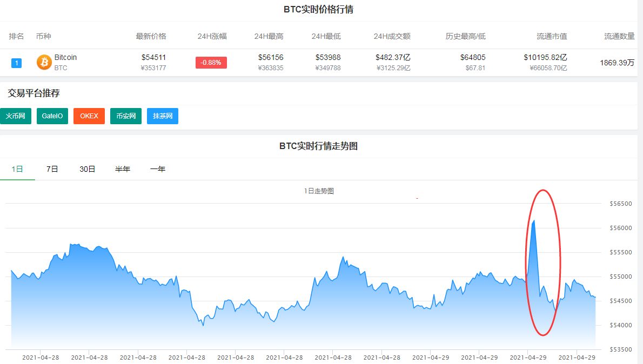This screenshot has width=643, height=364.
Task: Click the latest price $54511
Action: click(154, 57)
